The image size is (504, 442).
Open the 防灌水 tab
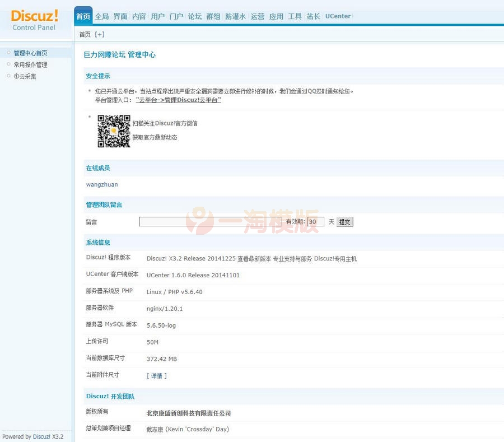click(x=235, y=16)
